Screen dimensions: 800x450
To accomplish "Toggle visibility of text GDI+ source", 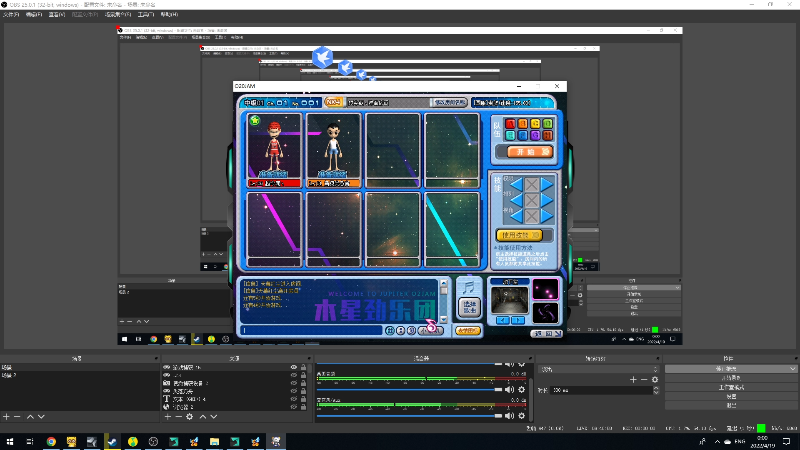I will (x=293, y=399).
